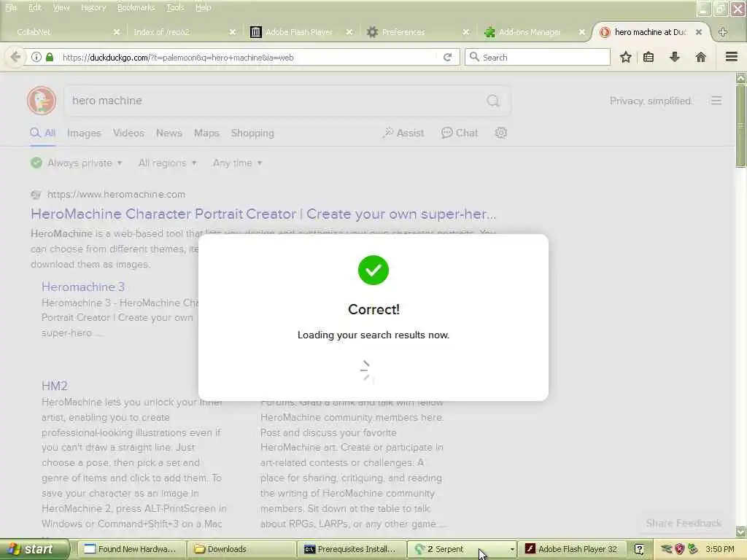Image resolution: width=747 pixels, height=560 pixels.
Task: Open the Downloads taskbar window
Action: [x=241, y=549]
